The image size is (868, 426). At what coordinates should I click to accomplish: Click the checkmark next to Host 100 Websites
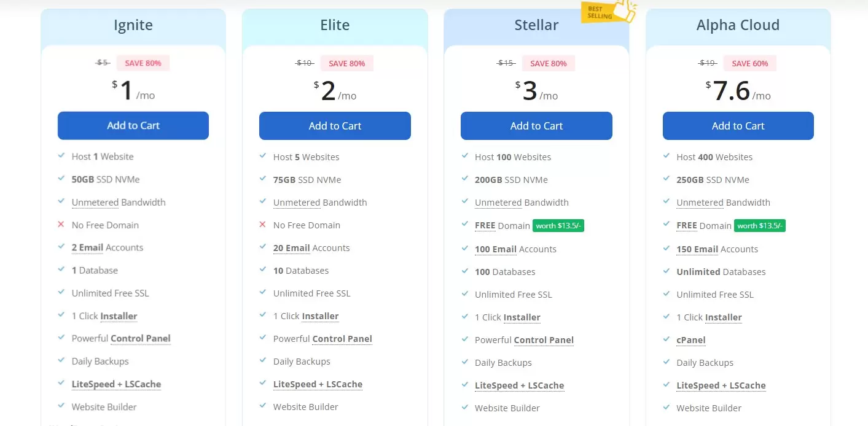point(464,157)
